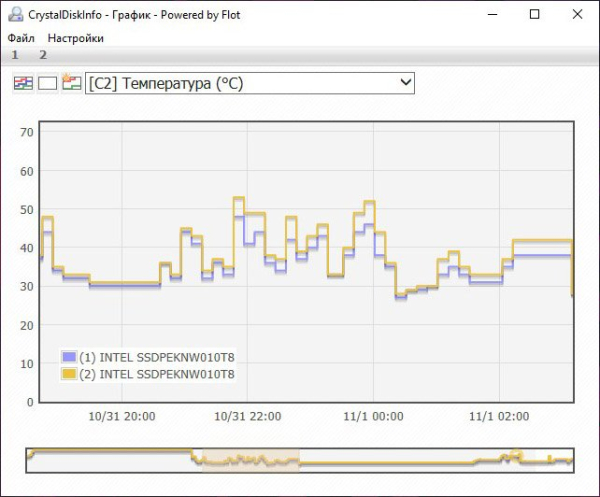The height and width of the screenshot is (497, 600).
Task: Click the blue legend swatch for disk (1)
Action: 69,357
